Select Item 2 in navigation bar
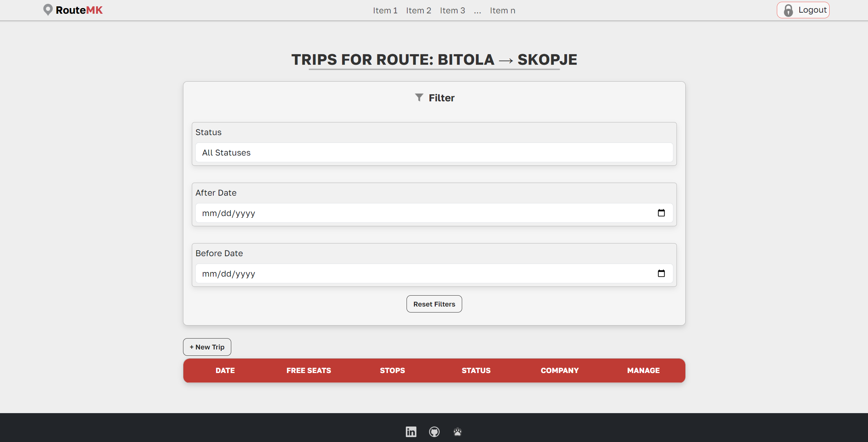This screenshot has height=442, width=868. pos(419,11)
